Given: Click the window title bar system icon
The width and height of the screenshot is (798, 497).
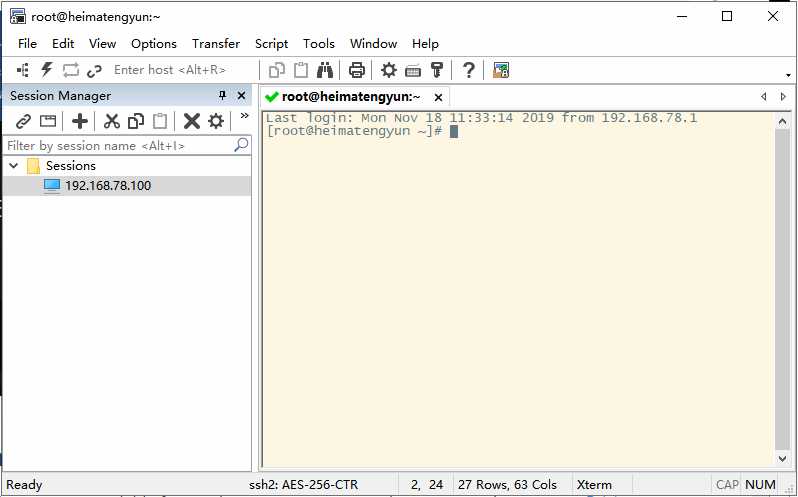Looking at the screenshot, I should [x=17, y=16].
